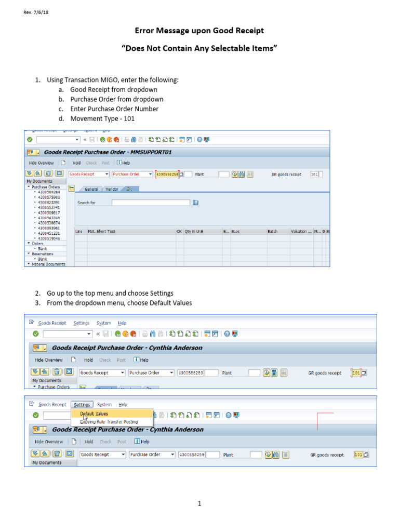Click the header toggle icon left of General tab
Viewport: 399px width, 532px height.
71,188
